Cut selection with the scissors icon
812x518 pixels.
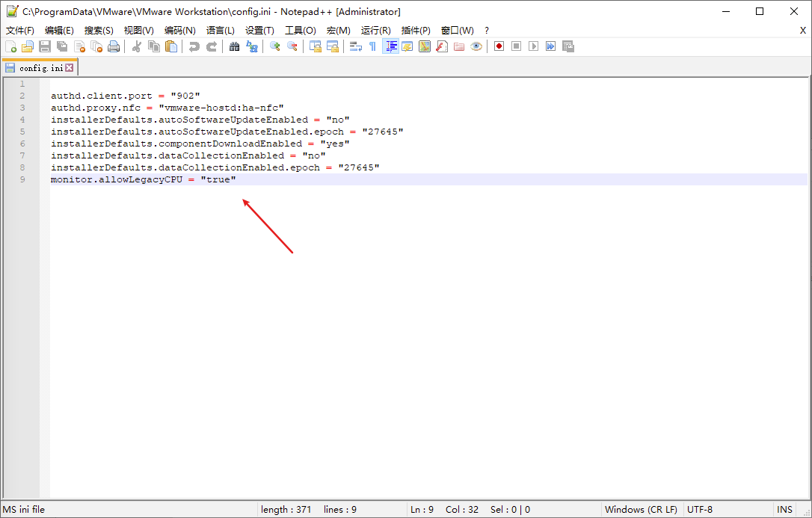[x=137, y=46]
